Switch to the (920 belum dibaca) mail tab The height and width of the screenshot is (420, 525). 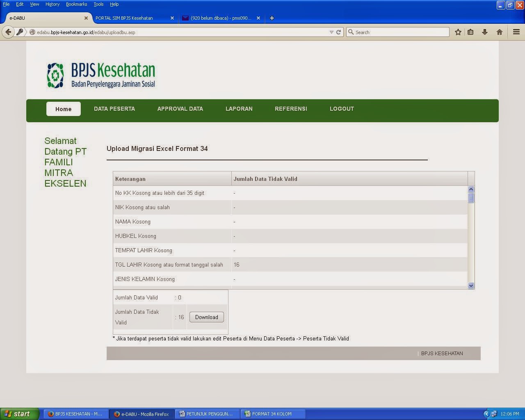221,18
